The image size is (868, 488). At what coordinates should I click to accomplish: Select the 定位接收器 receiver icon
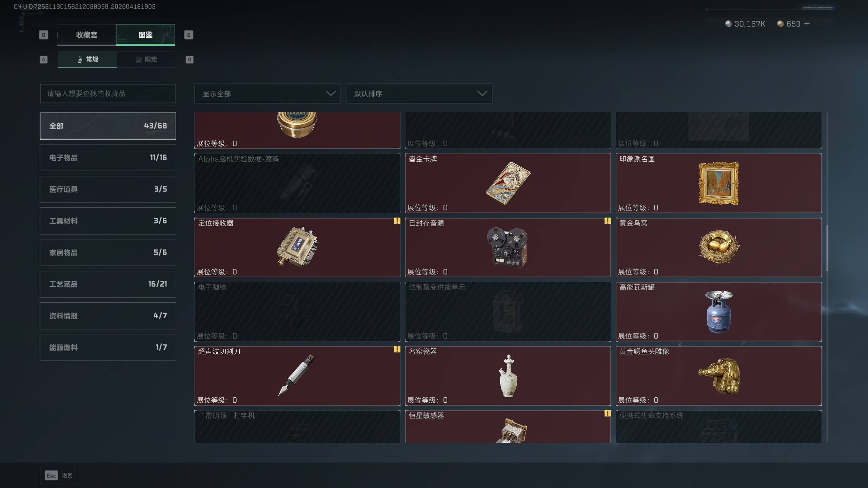point(297,247)
